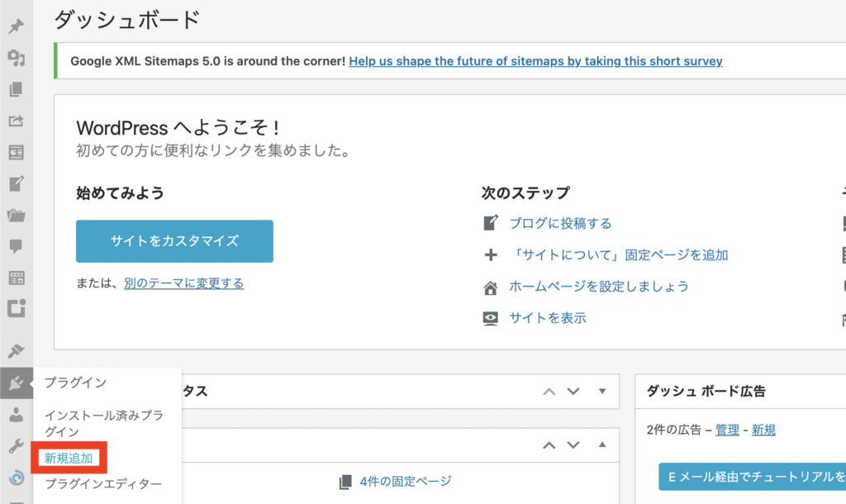
Task: Click the ID card sidebar icon
Action: (17, 152)
